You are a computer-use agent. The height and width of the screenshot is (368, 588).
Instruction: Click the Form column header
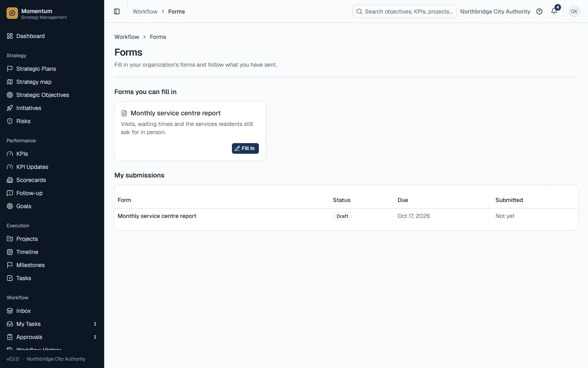coord(124,200)
